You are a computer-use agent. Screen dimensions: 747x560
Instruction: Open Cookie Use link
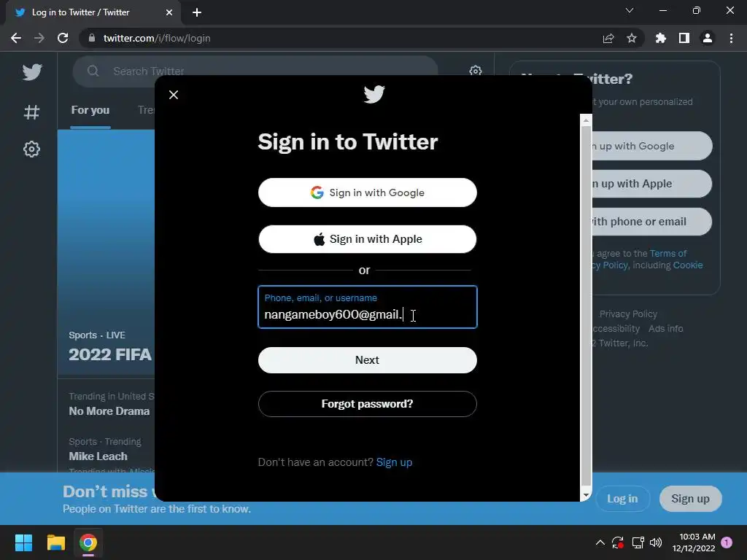[x=687, y=265]
